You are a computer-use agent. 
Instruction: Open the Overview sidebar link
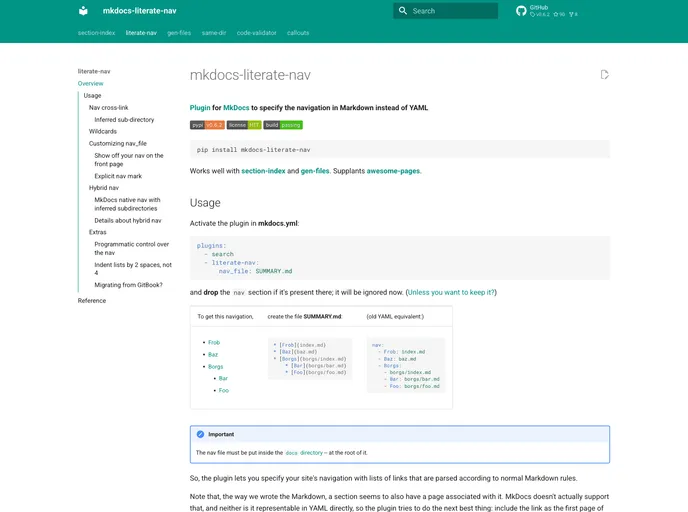coord(90,83)
